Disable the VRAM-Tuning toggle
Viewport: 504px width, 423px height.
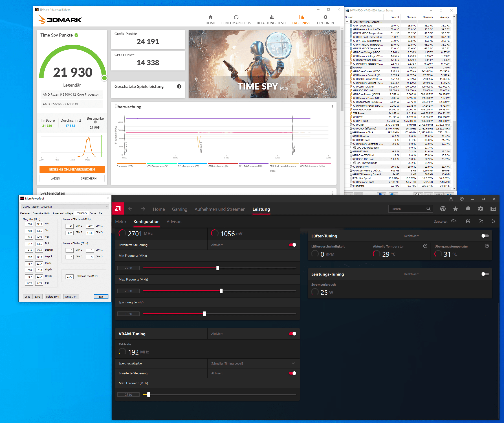(x=292, y=334)
